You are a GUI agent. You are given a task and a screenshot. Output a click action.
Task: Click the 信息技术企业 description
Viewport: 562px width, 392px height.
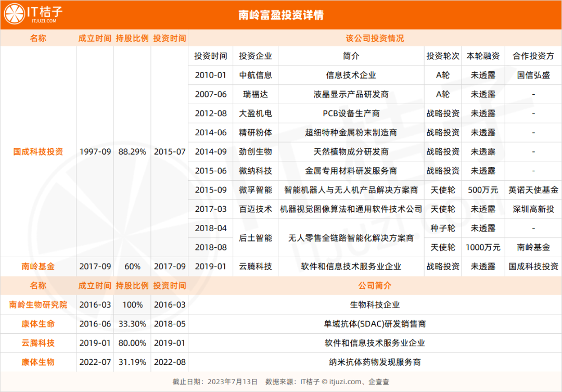(x=351, y=75)
